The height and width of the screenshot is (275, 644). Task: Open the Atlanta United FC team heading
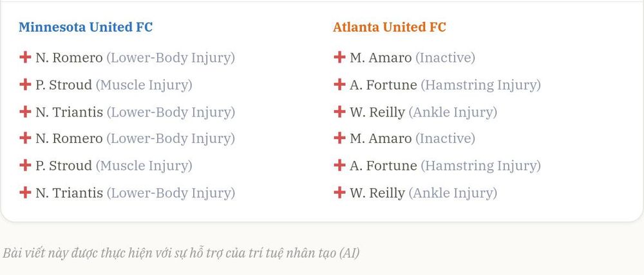pos(390,27)
